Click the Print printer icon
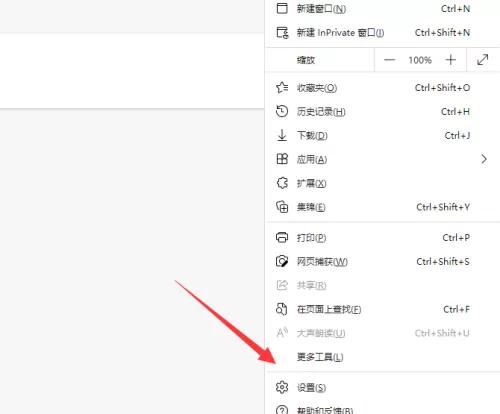 point(282,238)
